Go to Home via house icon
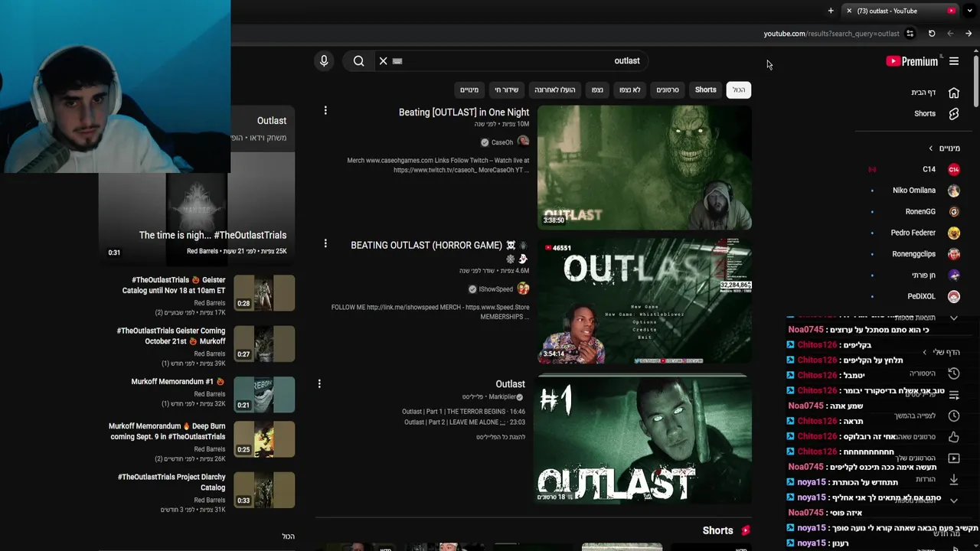The height and width of the screenshot is (551, 980). (x=954, y=93)
